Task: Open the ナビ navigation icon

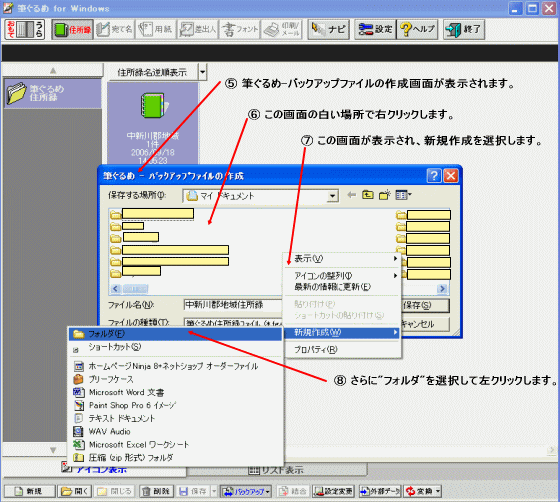Action: (329, 29)
